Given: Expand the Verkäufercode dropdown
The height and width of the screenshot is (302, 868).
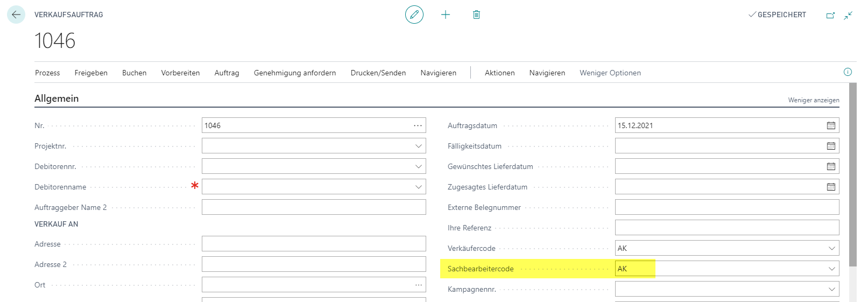Looking at the screenshot, I should [x=831, y=248].
